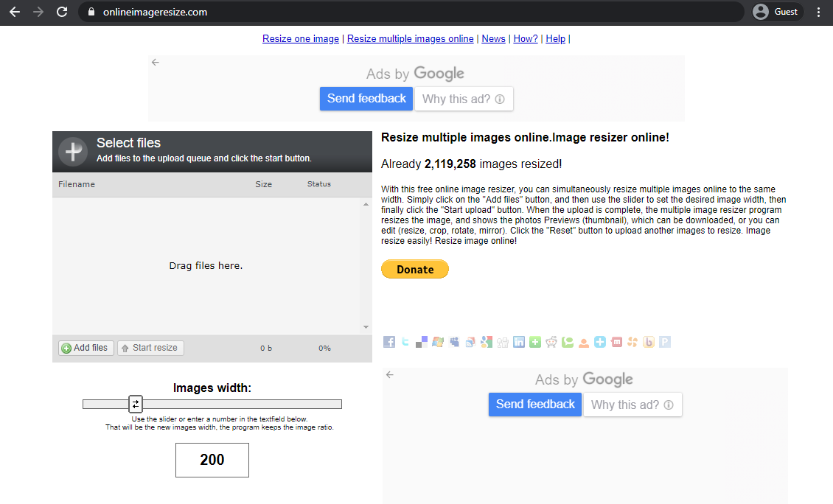Click the Windows Live flag share icon
Screen dimensions: 833x504
pyautogui.click(x=438, y=342)
